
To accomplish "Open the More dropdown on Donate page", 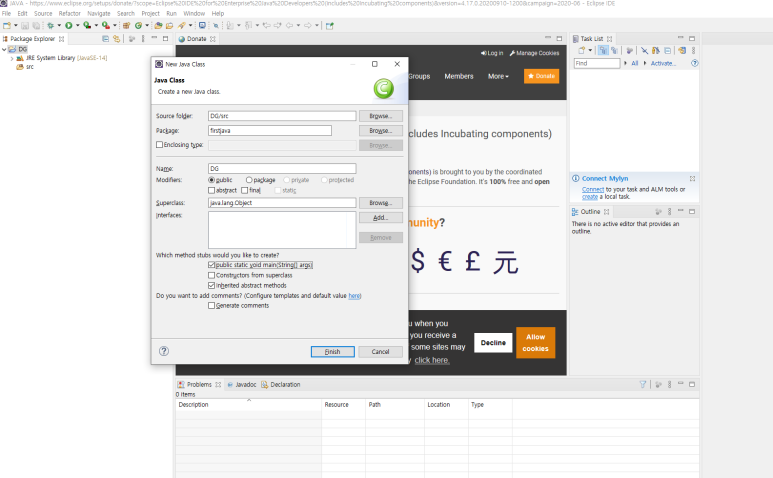I will click(498, 76).
